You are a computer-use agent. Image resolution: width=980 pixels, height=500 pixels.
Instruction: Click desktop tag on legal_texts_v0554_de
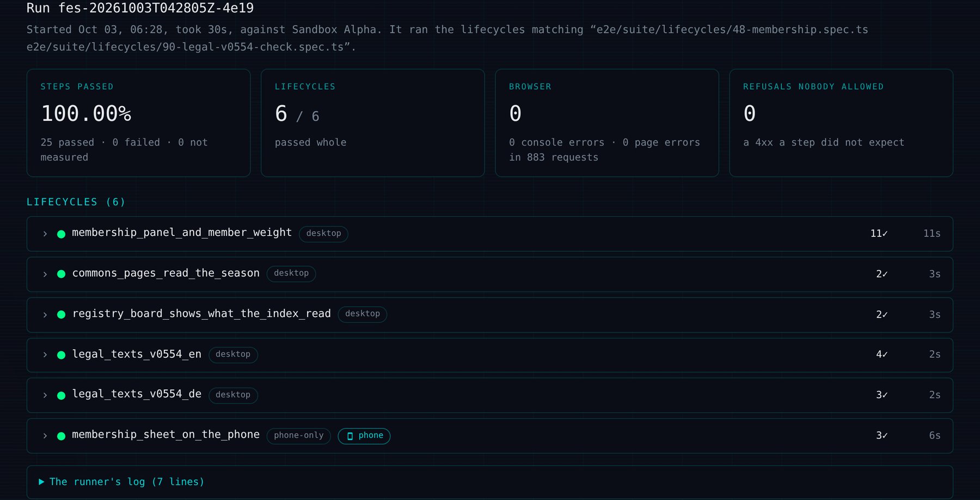pos(233,395)
